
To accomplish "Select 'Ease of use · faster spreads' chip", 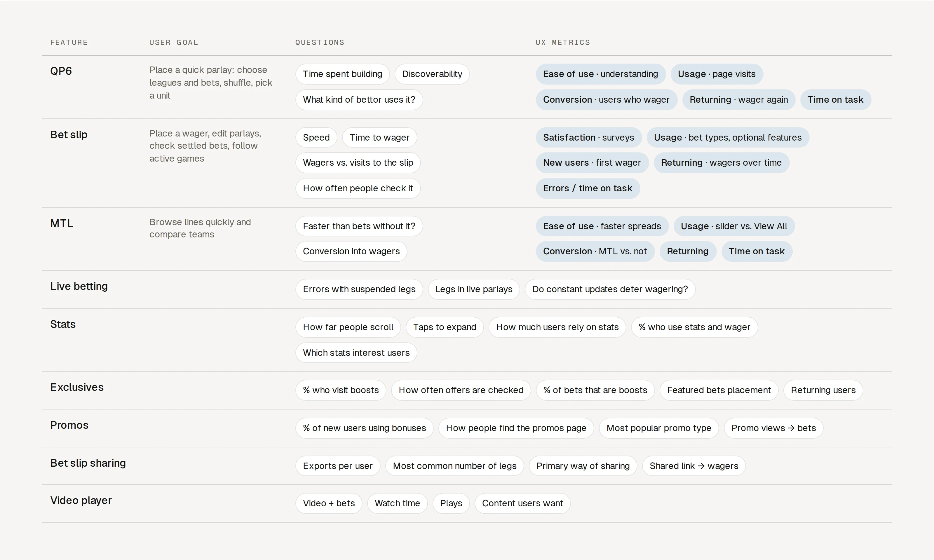I will coord(602,226).
